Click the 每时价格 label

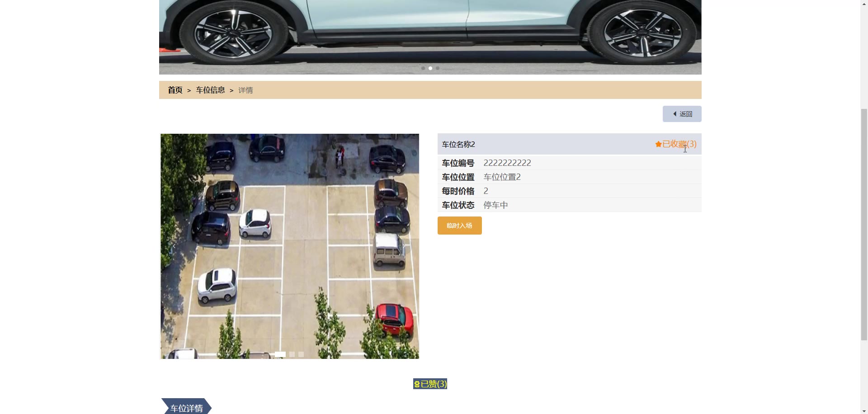click(x=458, y=191)
